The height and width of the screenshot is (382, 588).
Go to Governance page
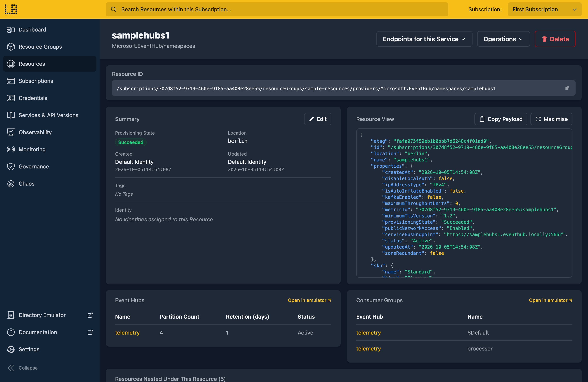[x=50, y=166]
